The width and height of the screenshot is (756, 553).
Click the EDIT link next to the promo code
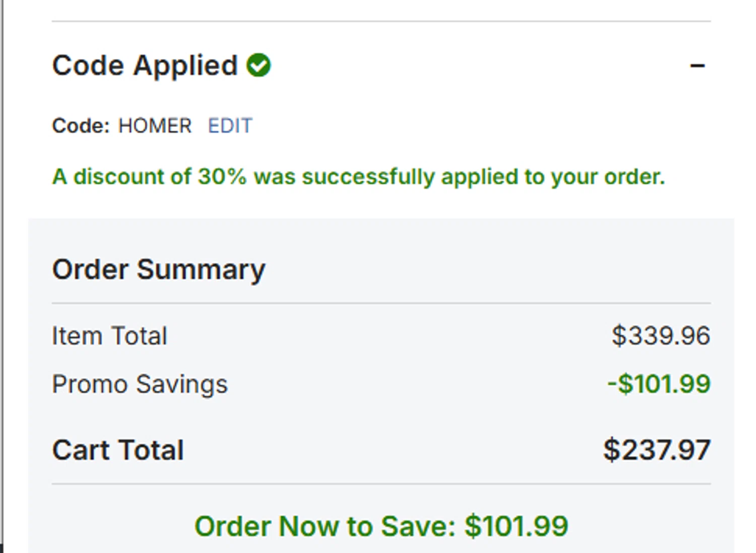[230, 126]
